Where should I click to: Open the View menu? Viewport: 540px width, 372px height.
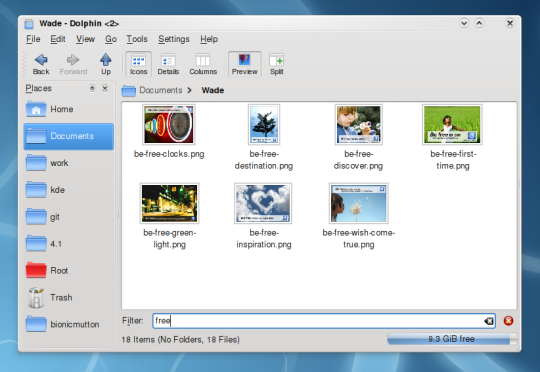tap(85, 39)
